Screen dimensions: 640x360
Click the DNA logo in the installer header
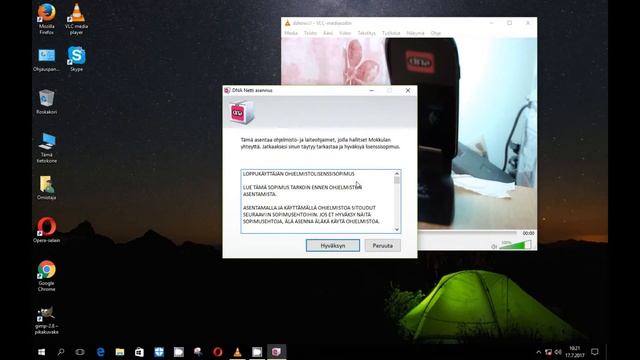point(242,112)
